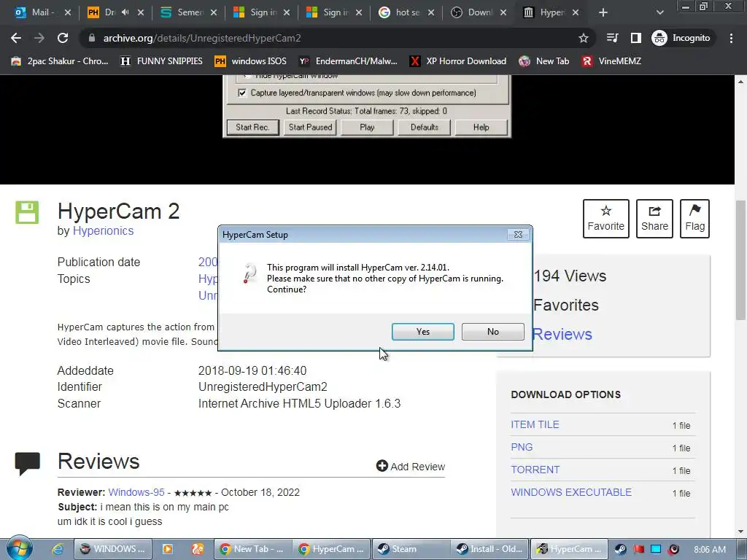This screenshot has height=560, width=747.
Task: Open New Tab bookmark
Action: click(x=544, y=61)
